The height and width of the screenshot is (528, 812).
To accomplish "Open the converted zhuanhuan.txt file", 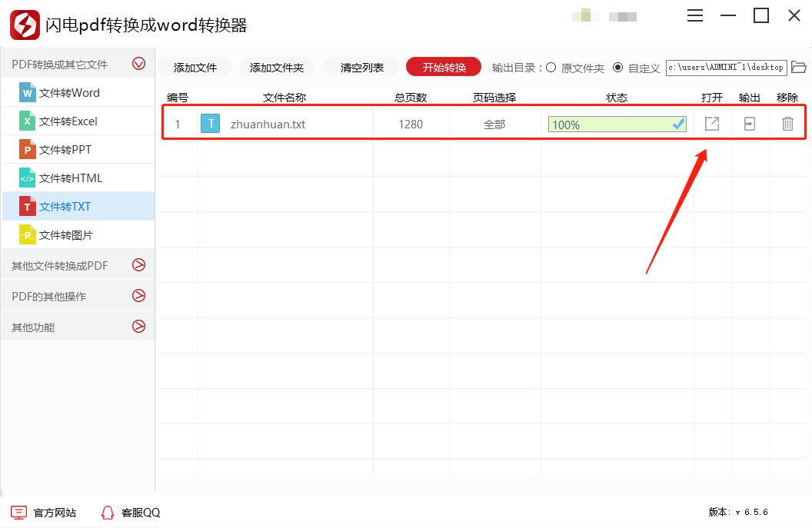I will tap(711, 124).
